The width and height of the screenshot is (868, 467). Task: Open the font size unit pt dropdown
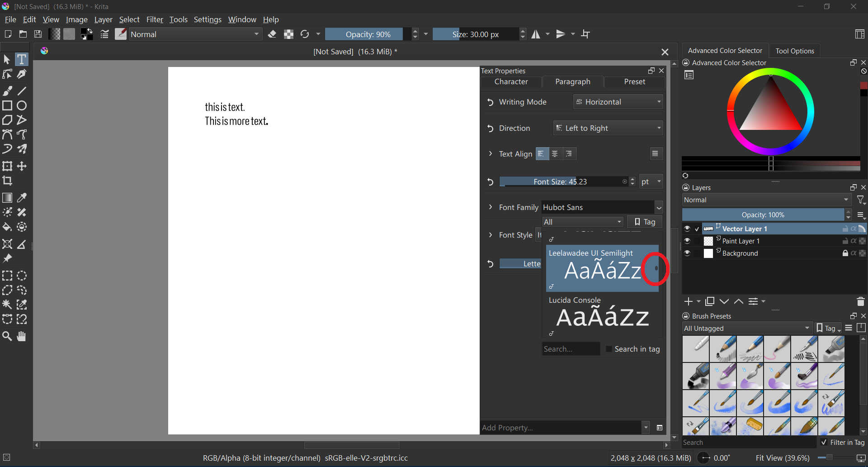(x=651, y=181)
